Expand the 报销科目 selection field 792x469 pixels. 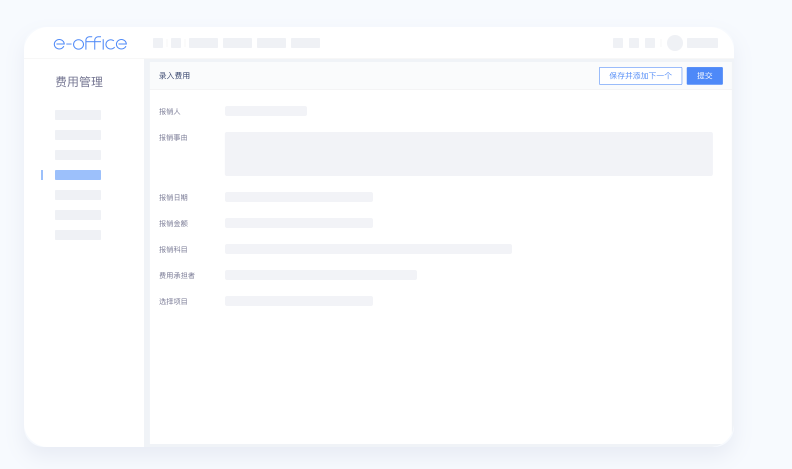[x=368, y=249]
